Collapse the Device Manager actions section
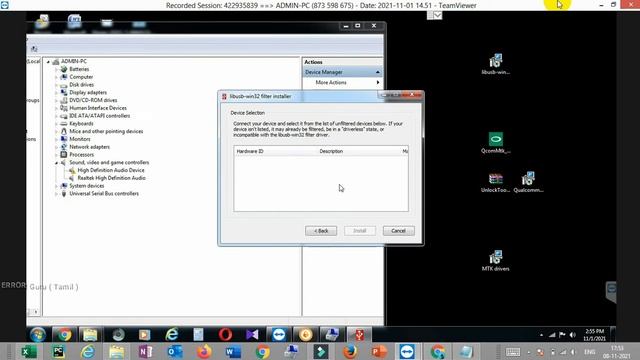The image size is (640, 360). pyautogui.click(x=378, y=72)
